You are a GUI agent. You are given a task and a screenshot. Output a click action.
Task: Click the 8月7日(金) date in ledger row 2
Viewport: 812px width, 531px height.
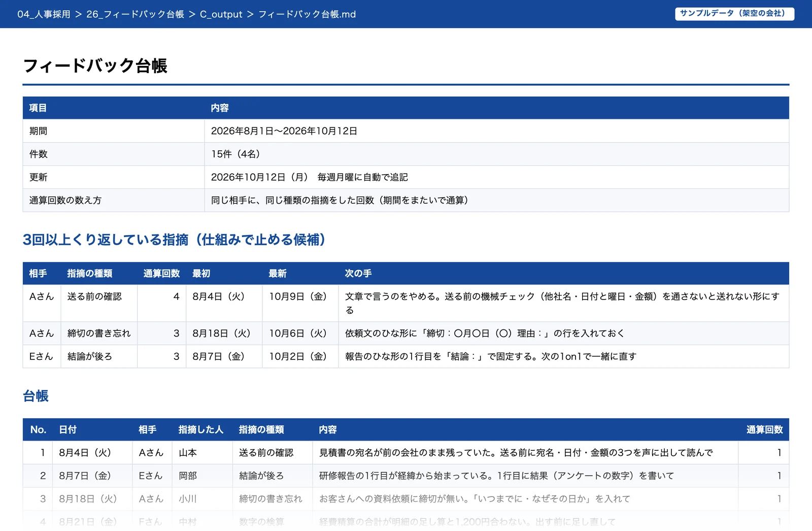[x=92, y=476]
